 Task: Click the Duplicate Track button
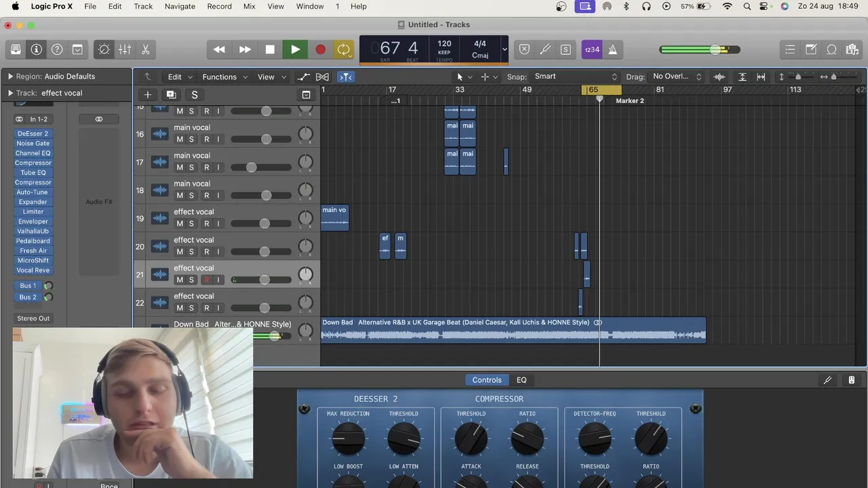coord(171,95)
